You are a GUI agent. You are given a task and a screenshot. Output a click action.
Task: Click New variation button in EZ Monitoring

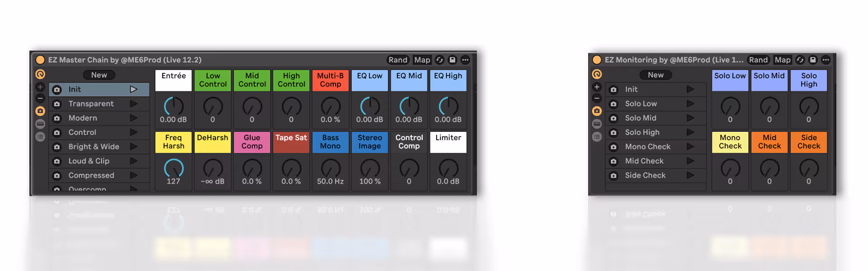point(656,75)
